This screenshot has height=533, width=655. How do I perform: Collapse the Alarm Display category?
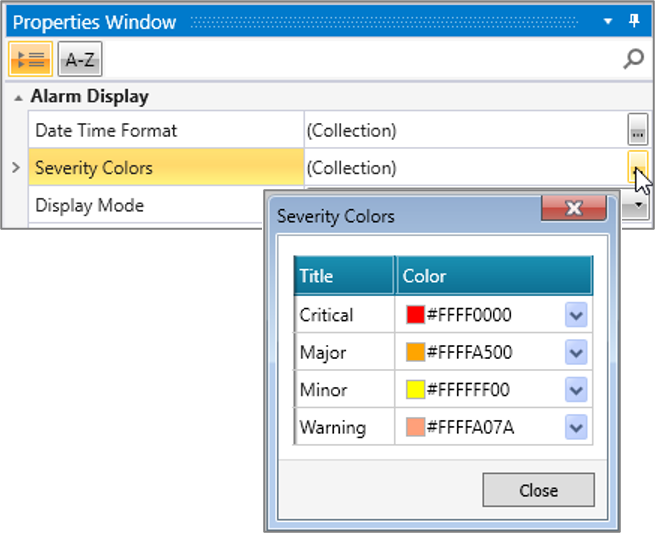19,98
